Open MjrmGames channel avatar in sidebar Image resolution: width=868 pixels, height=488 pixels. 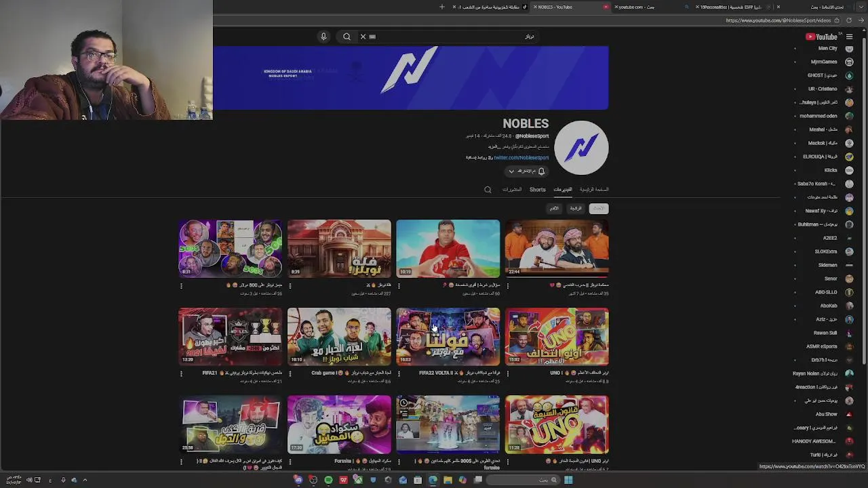[849, 62]
